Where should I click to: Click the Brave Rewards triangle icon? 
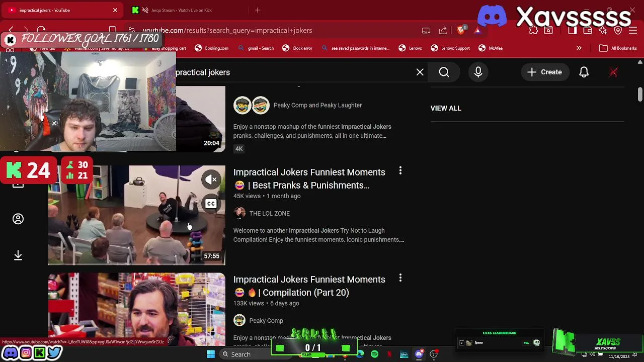click(x=477, y=31)
